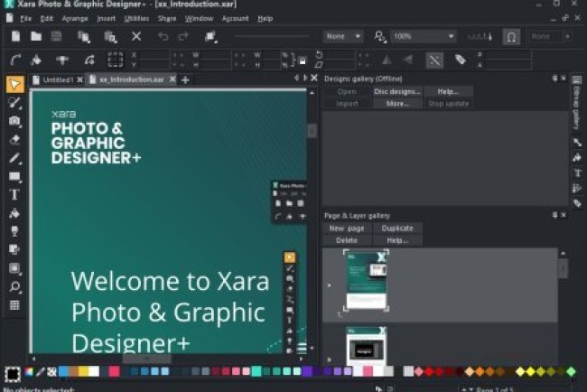Select the Eraser tool
This screenshot has height=392, width=587.
point(14,140)
